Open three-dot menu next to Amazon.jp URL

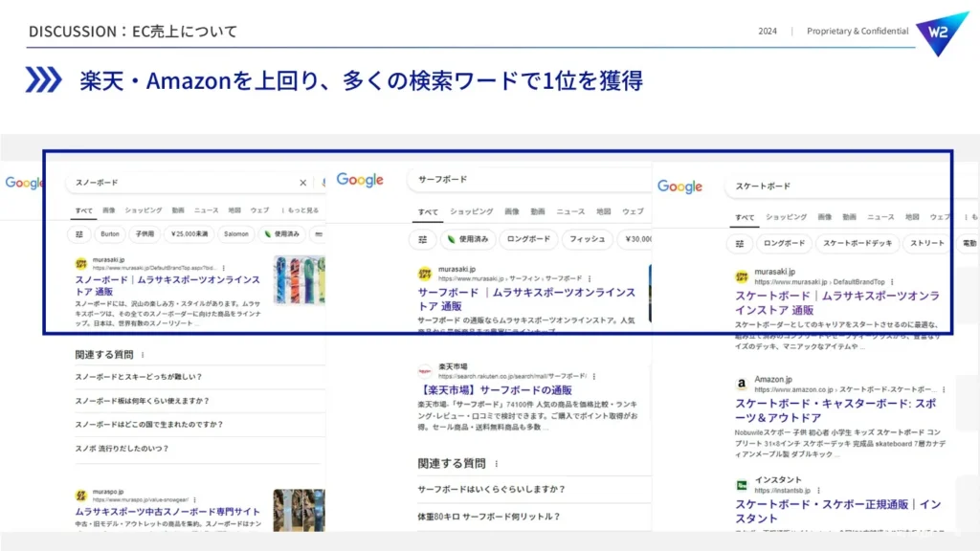click(944, 389)
